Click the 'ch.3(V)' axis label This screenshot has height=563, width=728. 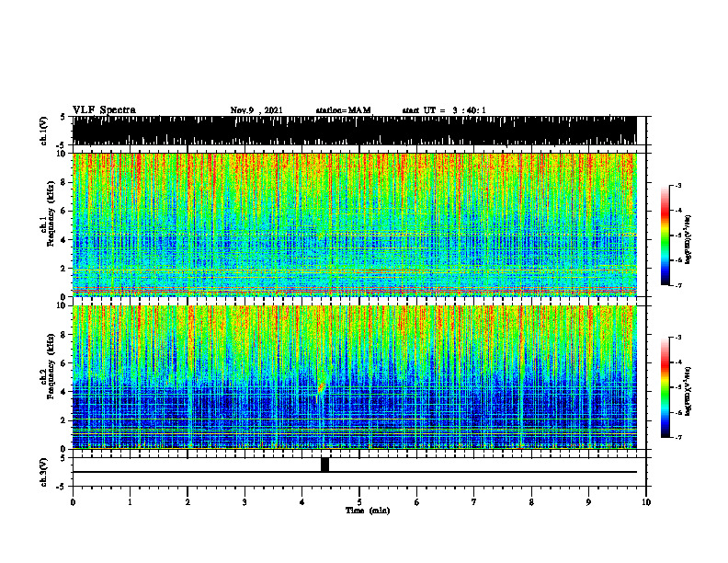pos(44,472)
